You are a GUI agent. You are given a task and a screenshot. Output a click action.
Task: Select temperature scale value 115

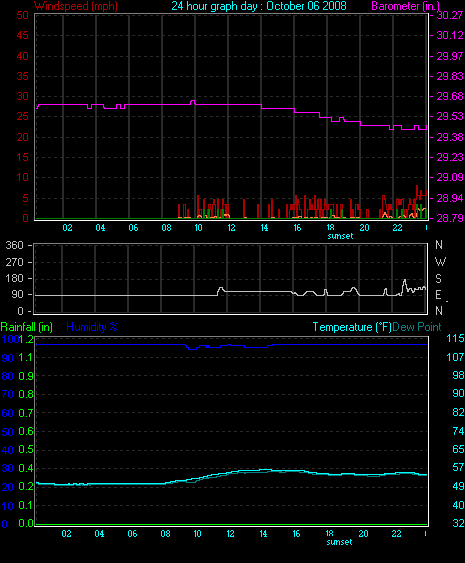pyautogui.click(x=455, y=338)
